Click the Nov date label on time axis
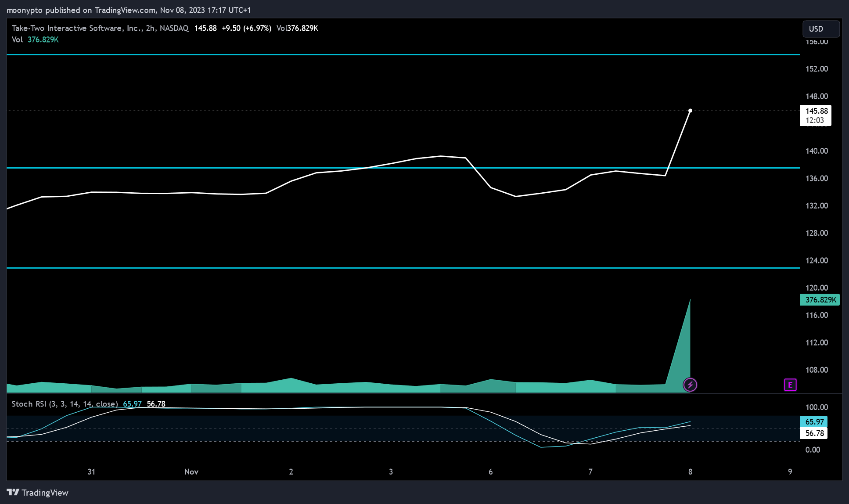 [x=191, y=472]
